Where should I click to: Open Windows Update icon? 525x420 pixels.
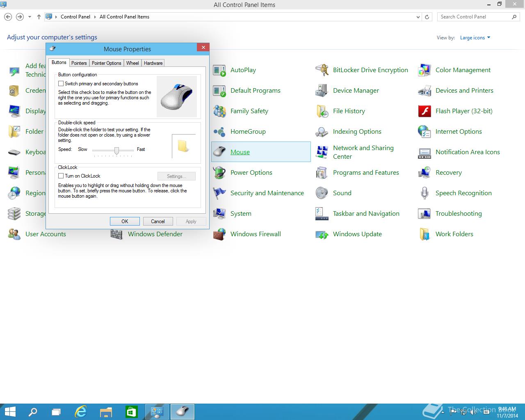tap(322, 234)
